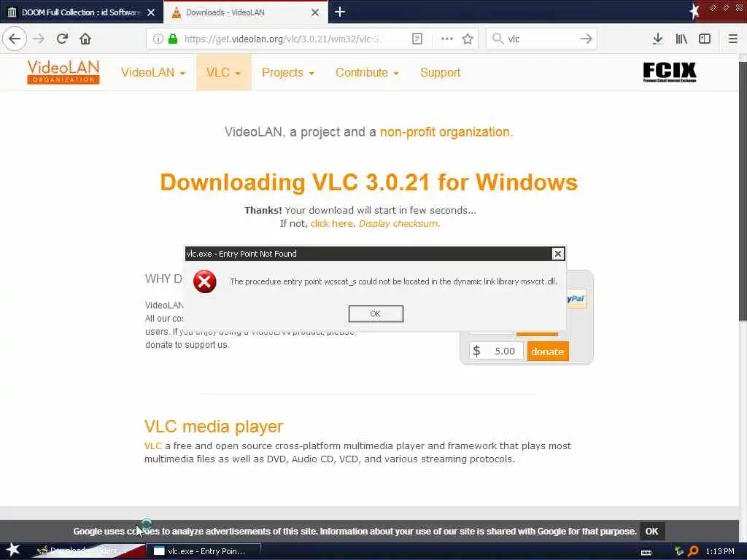747x560 pixels.
Task: Close the Downloads - VideoLAN tab
Action: (315, 12)
